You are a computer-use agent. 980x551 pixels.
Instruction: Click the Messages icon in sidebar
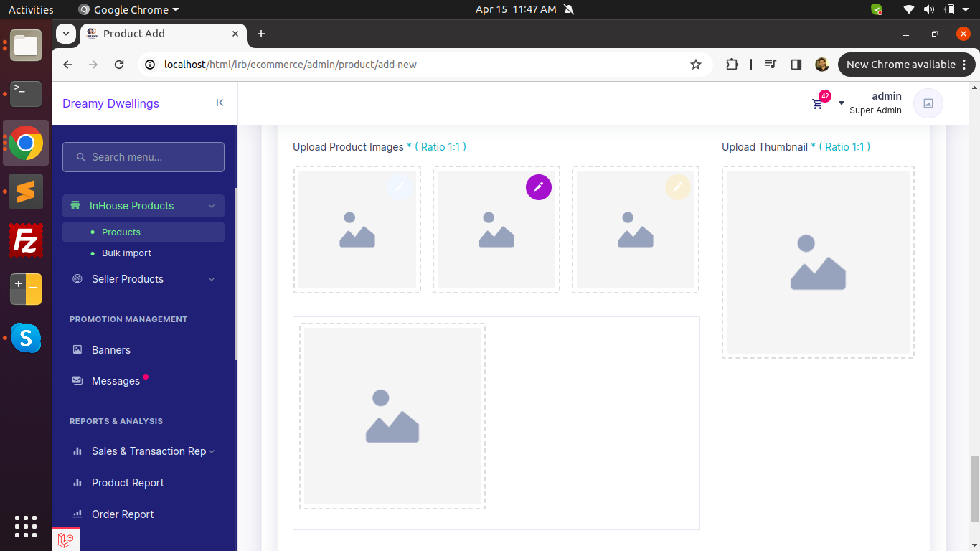(77, 381)
